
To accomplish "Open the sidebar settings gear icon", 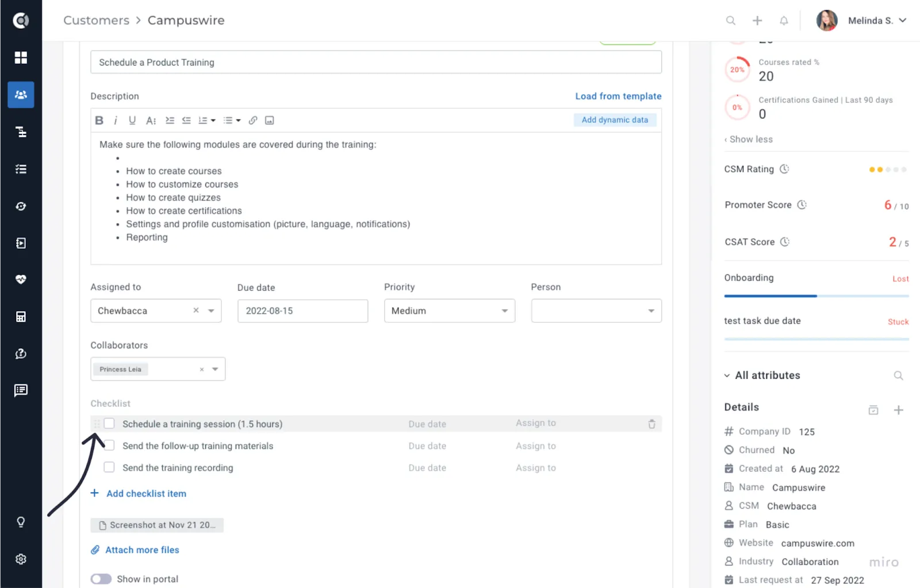I will point(21,559).
